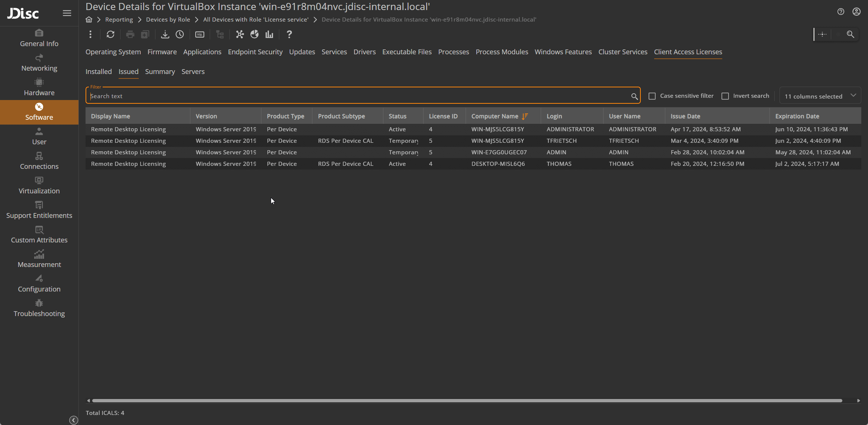This screenshot has width=868, height=425.
Task: Toggle the Invert search checkbox
Action: [725, 96]
